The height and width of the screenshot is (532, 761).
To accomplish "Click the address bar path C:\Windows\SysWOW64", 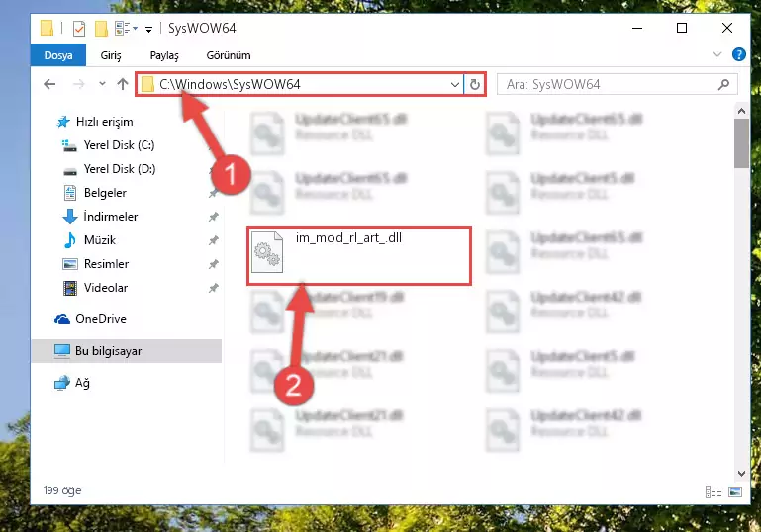I will pos(230,84).
